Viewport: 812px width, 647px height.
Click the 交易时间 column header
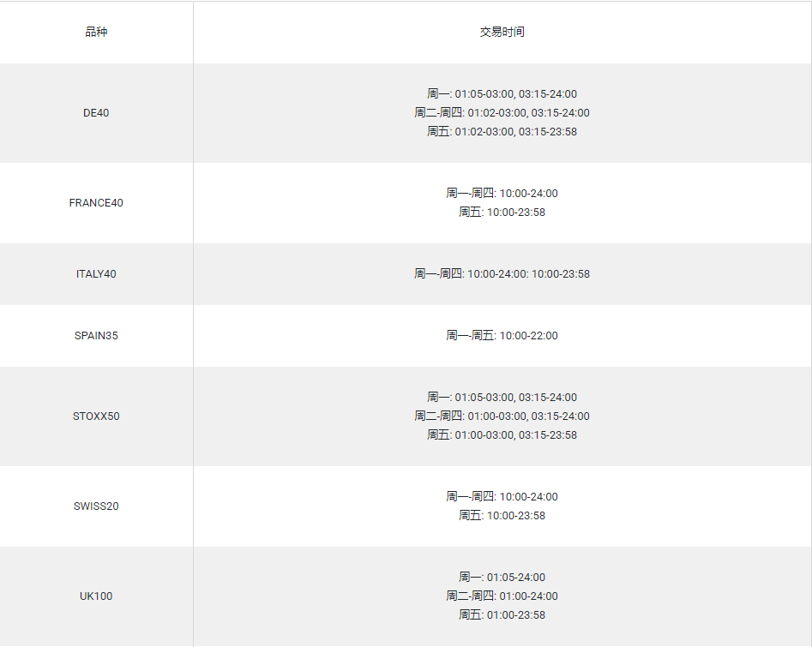click(x=502, y=33)
